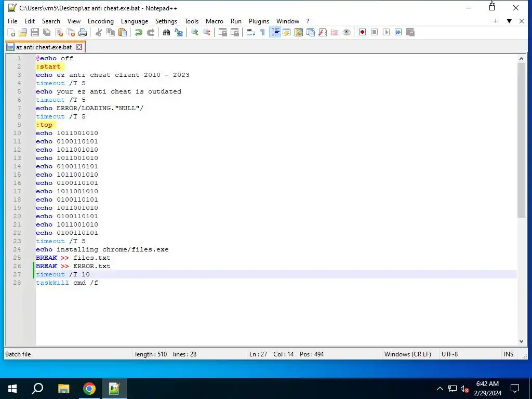Click Run a Macro Multiple Times icon
The width and height of the screenshot is (532, 399).
click(398, 32)
